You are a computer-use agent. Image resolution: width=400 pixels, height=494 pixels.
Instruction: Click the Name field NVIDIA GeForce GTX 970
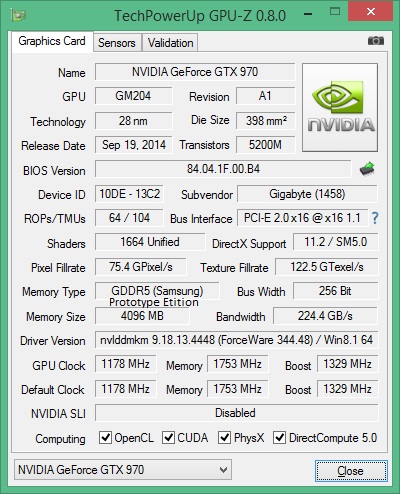[195, 72]
